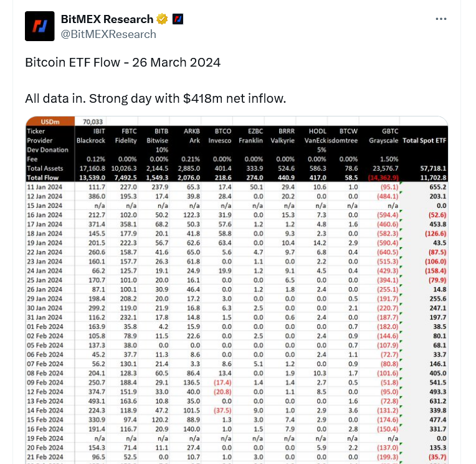Click the Total Flow row label

[43, 178]
